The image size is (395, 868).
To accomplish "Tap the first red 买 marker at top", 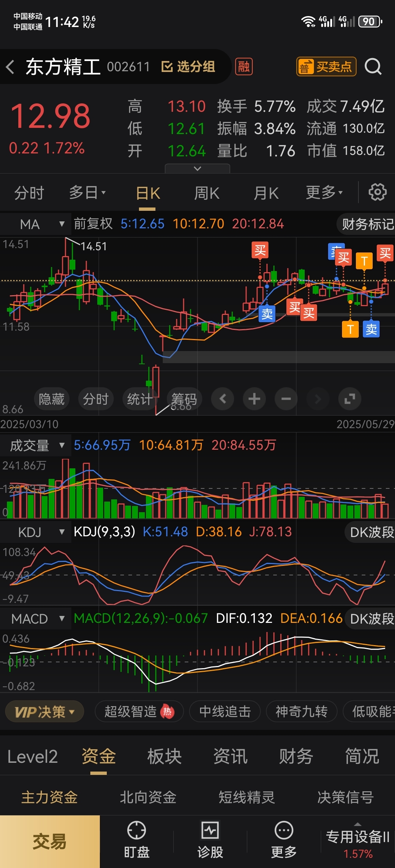I will pos(260,250).
